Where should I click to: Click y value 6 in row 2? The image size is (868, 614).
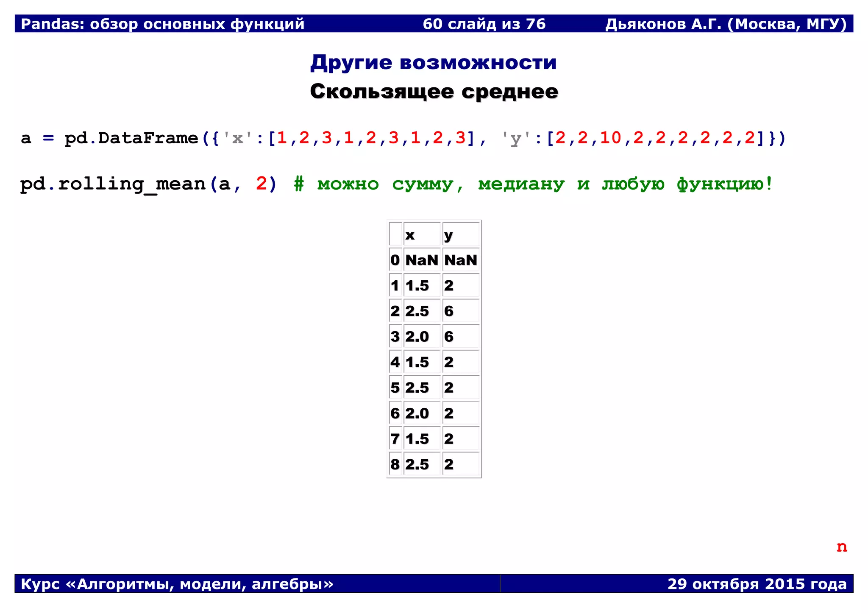tap(449, 311)
